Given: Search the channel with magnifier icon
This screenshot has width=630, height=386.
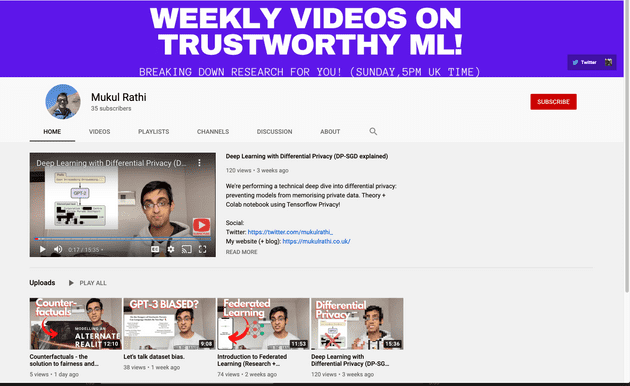Looking at the screenshot, I should (x=373, y=131).
